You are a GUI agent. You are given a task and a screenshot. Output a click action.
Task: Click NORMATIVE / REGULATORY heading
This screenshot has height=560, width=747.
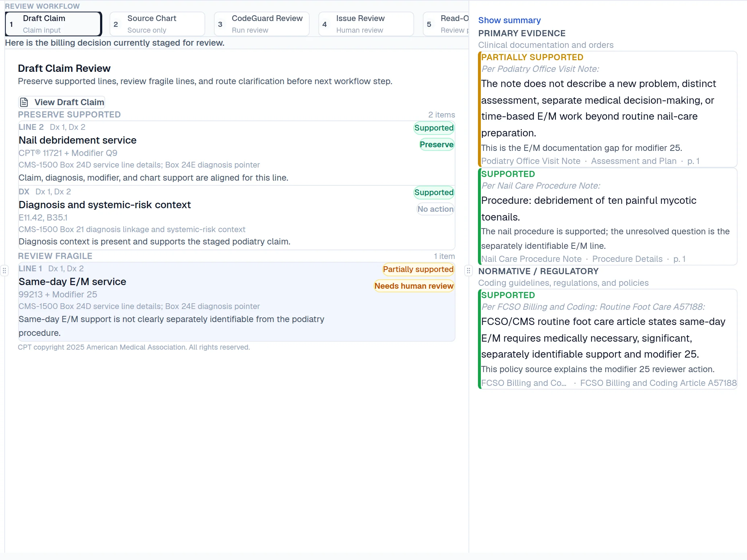(538, 271)
